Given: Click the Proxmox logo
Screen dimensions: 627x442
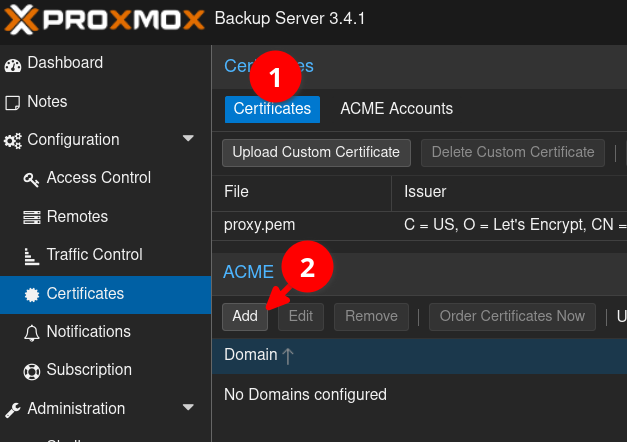Looking at the screenshot, I should (105, 20).
